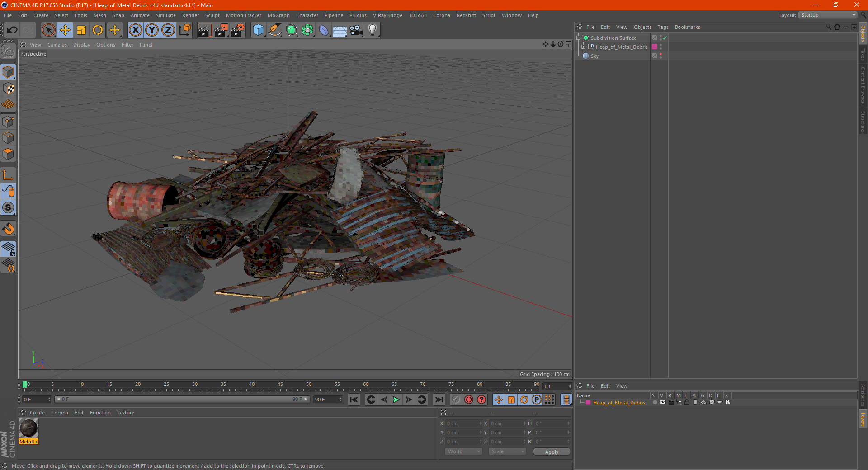Open the Render menu
This screenshot has height=470, width=868.
190,15
